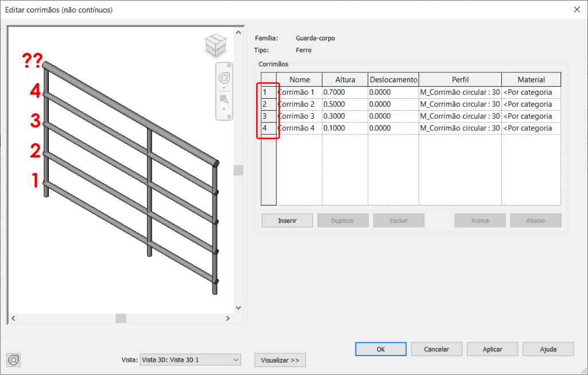Edit the Altura value 0.1000
The height and width of the screenshot is (375, 588).
click(345, 128)
